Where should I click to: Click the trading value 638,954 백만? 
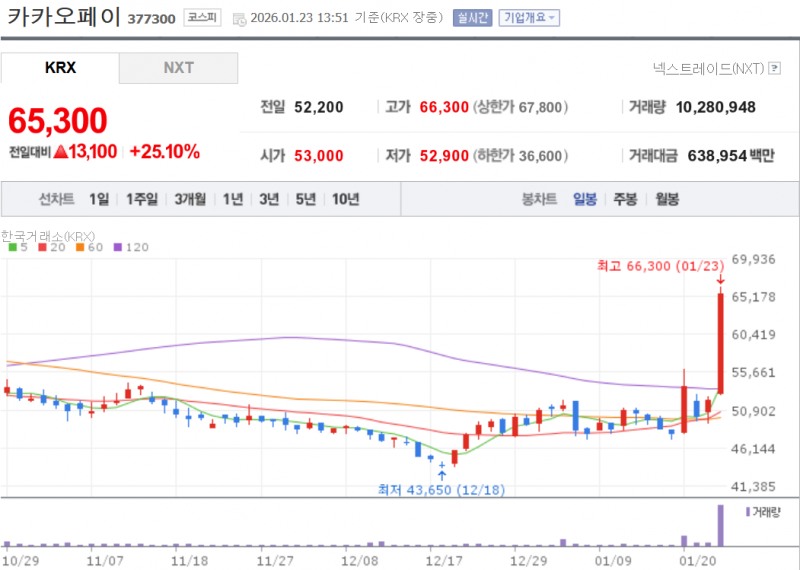[731, 156]
